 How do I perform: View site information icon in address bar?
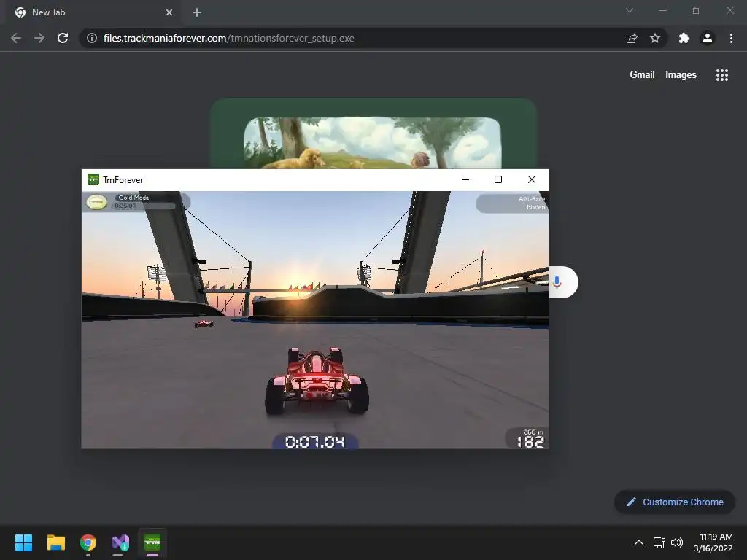[92, 38]
